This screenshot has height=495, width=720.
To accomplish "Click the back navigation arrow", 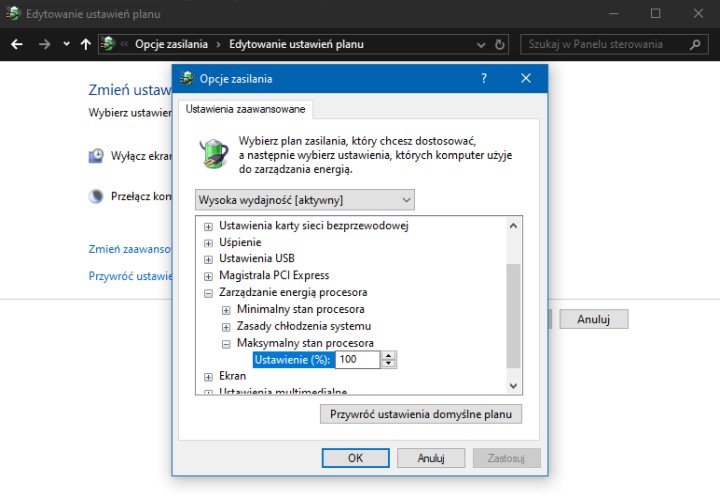I will [x=17, y=44].
